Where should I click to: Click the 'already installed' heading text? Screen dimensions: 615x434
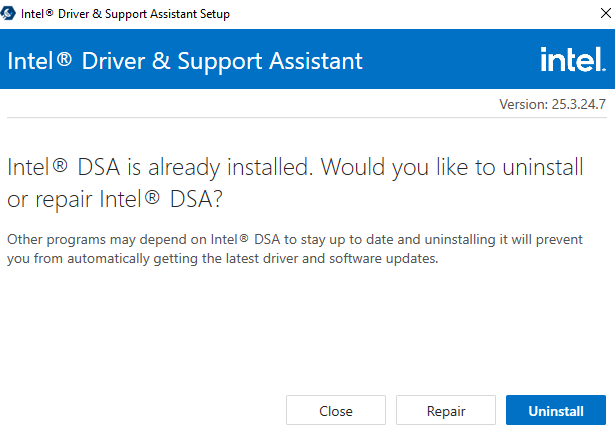pos(295,183)
